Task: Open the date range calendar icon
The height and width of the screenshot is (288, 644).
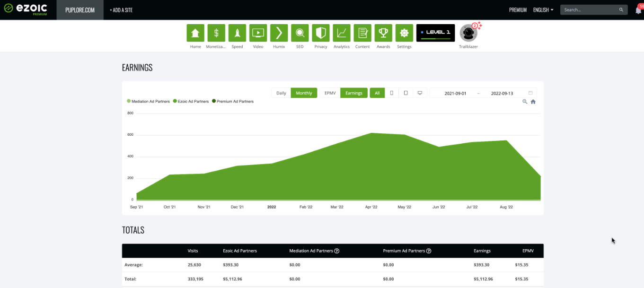Action: click(530, 93)
